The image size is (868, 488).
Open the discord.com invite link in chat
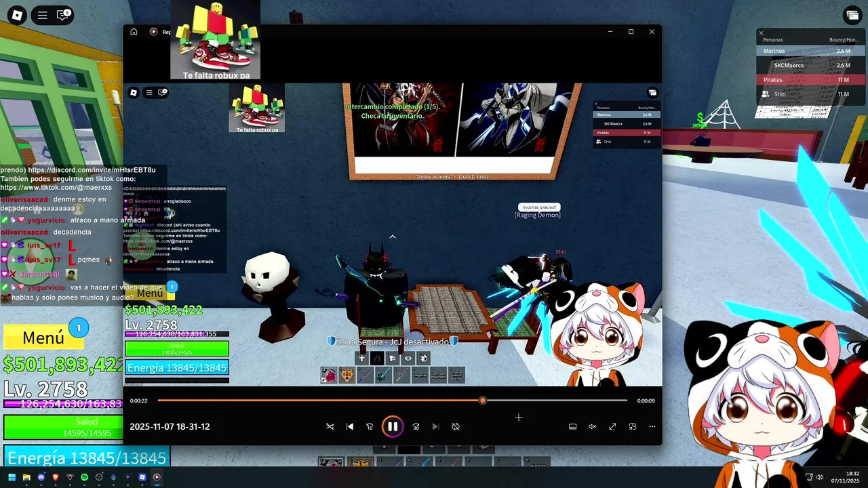pyautogui.click(x=91, y=170)
